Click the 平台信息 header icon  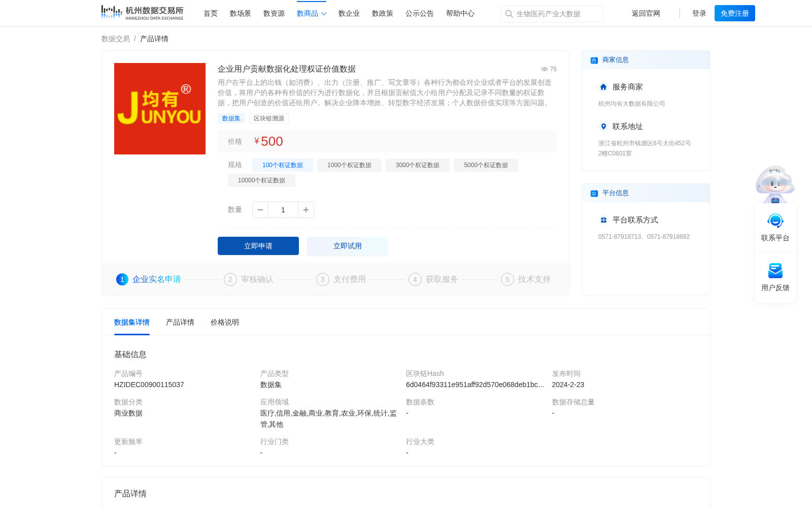coord(594,194)
